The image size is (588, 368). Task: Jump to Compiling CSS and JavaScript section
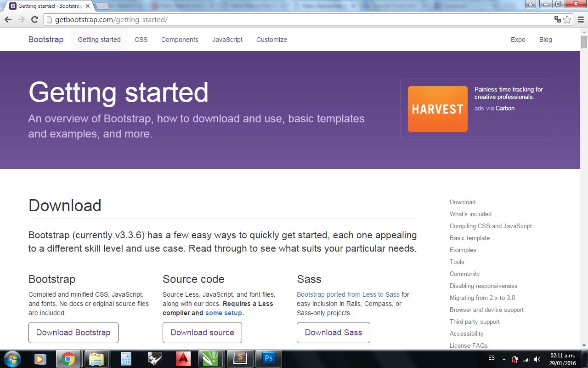coord(491,226)
